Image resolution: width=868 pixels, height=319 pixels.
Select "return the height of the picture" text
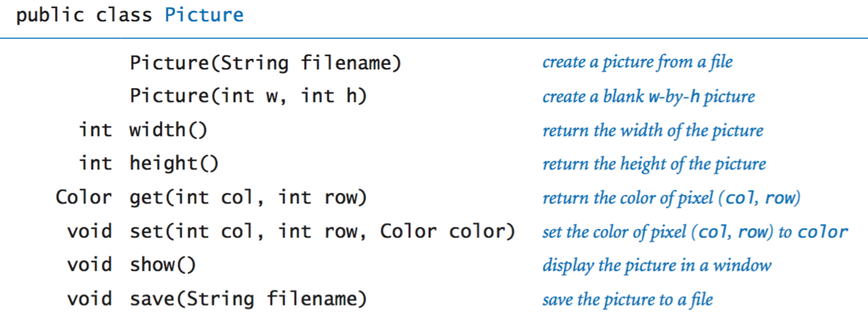coord(654,164)
